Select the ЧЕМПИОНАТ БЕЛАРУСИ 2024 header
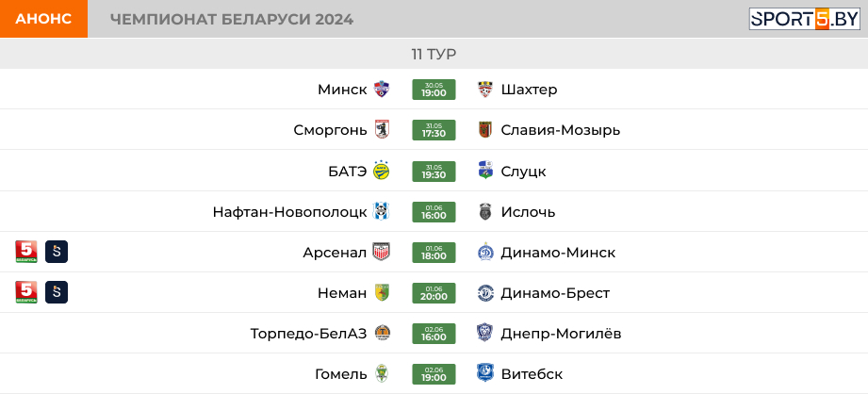This screenshot has height=394, width=868. (x=232, y=20)
